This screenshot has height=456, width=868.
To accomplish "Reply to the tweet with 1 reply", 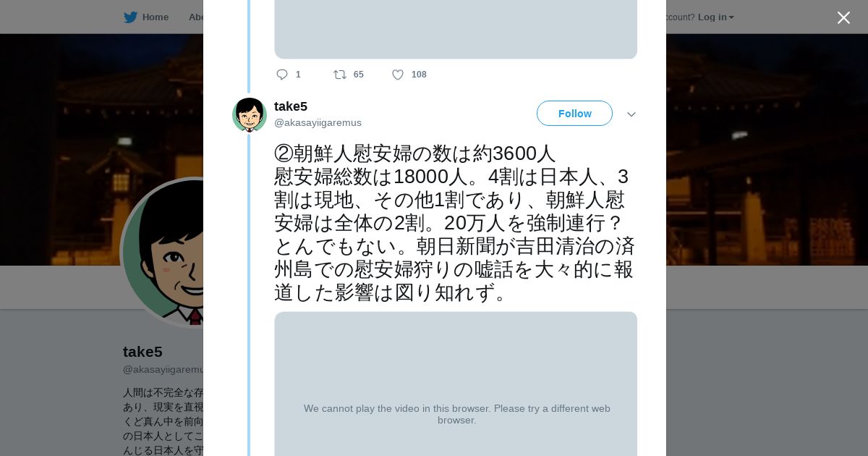I will (x=282, y=75).
